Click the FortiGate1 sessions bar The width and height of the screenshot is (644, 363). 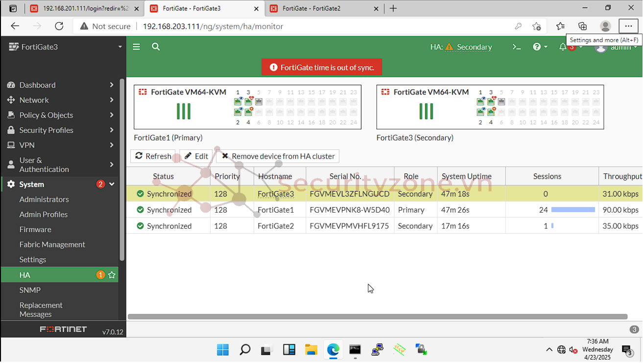573,210
